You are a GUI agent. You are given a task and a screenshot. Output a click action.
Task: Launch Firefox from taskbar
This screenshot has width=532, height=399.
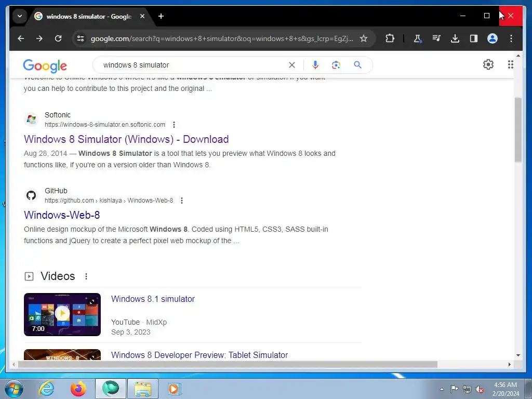coord(78,389)
